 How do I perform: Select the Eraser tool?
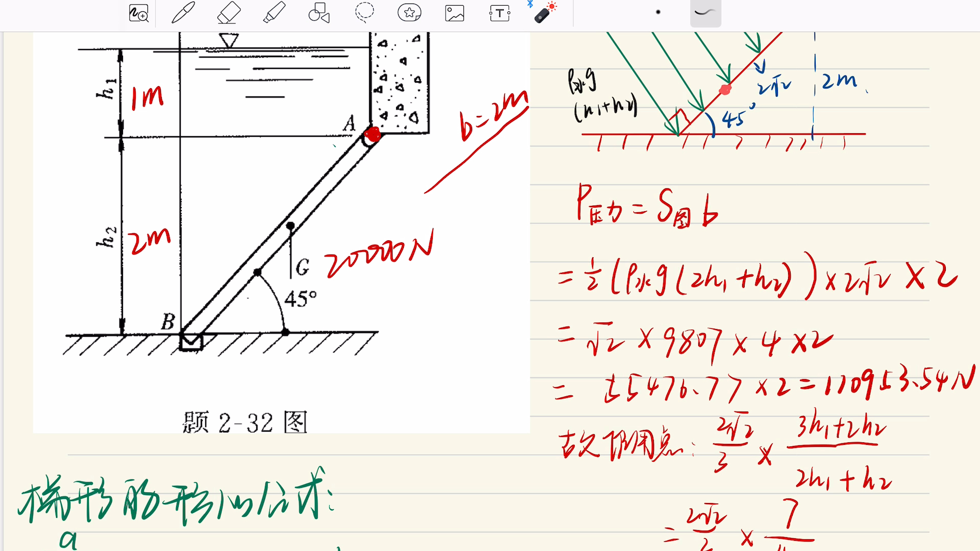229,13
